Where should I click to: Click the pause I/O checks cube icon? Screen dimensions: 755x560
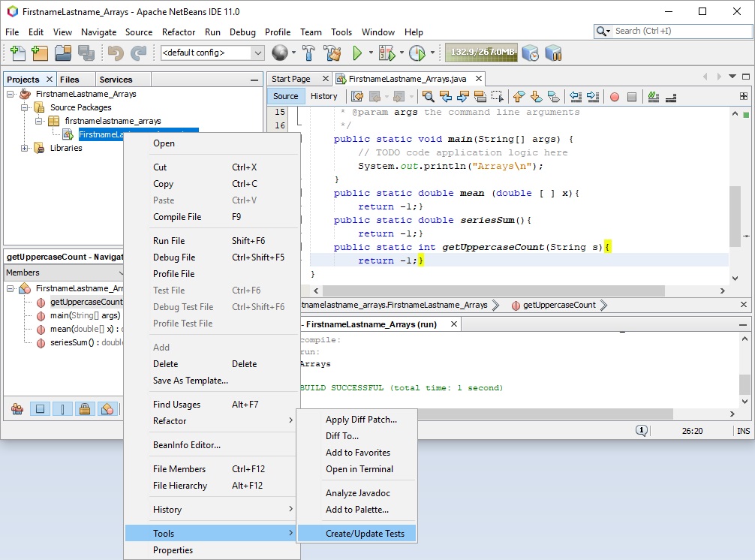553,53
